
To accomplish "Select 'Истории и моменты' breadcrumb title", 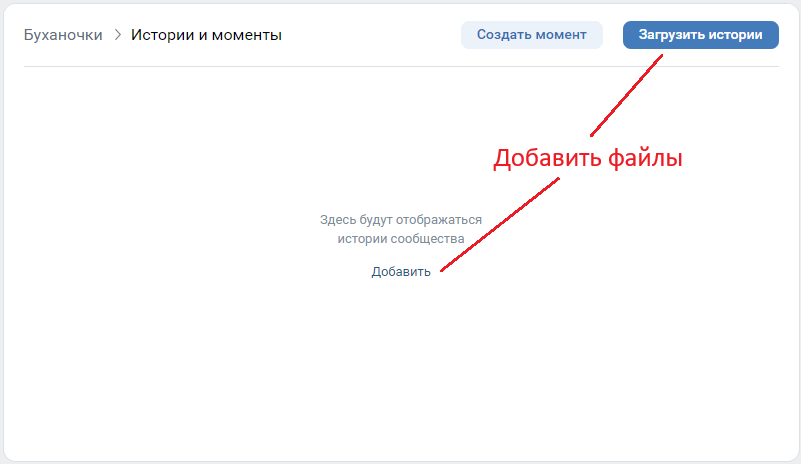I will point(206,35).
